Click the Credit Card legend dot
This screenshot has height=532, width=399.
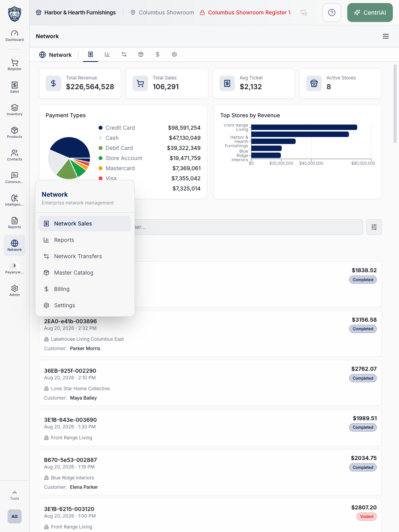(101, 128)
